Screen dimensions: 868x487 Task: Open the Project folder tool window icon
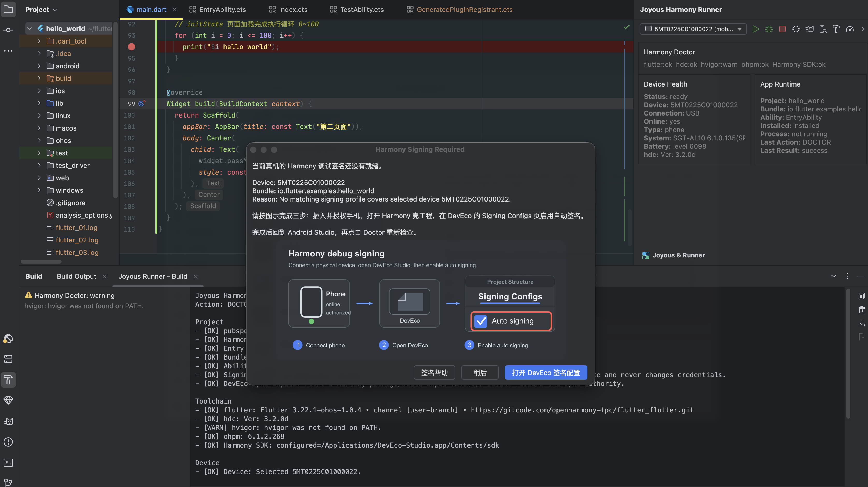[x=9, y=9]
